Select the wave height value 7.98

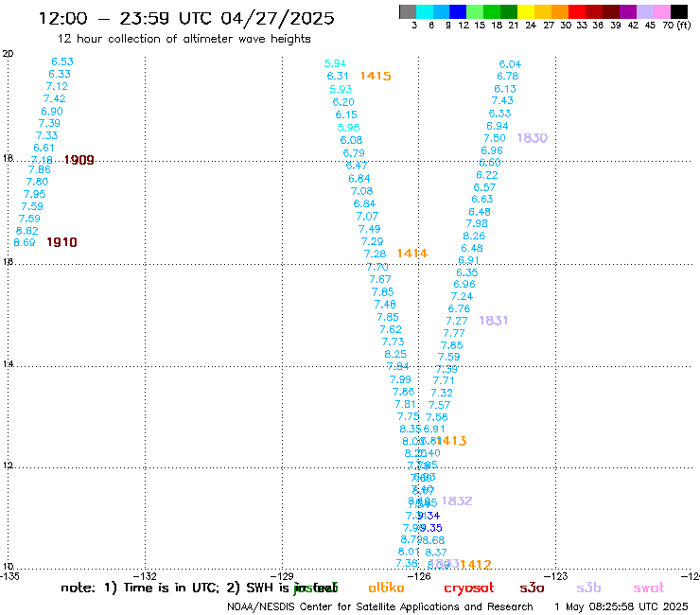coord(477,223)
